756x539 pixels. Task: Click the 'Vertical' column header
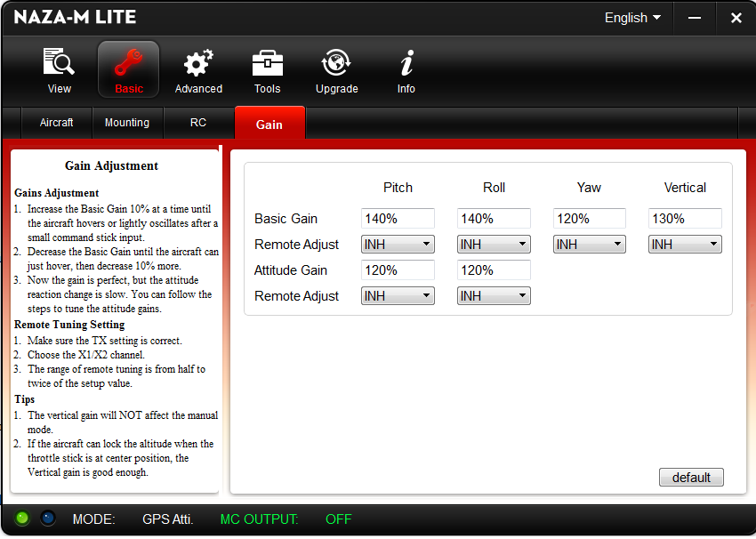(x=685, y=188)
